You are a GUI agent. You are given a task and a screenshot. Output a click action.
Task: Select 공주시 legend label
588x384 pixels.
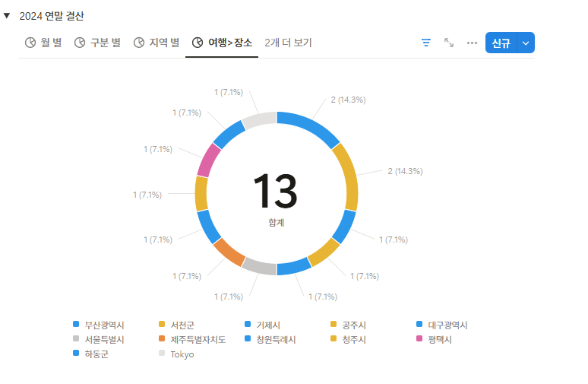tap(354, 325)
